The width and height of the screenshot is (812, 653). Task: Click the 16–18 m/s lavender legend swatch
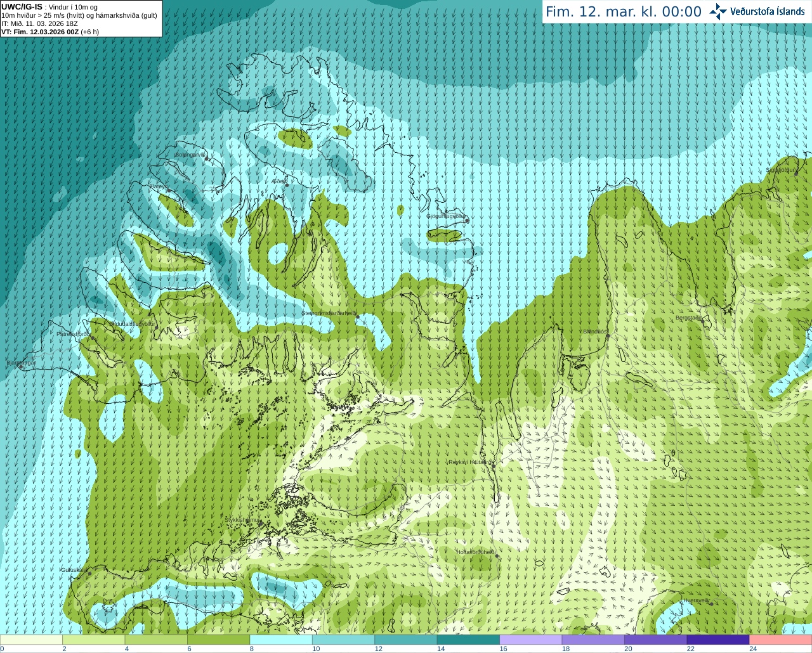[x=531, y=640]
